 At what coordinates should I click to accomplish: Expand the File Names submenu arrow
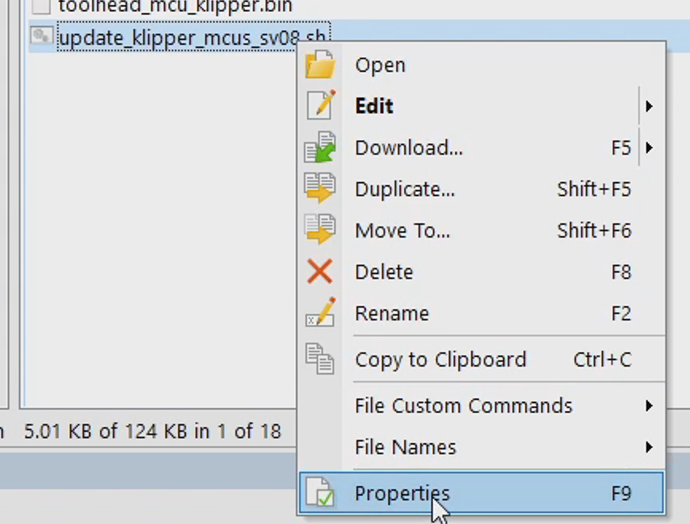pyautogui.click(x=649, y=447)
